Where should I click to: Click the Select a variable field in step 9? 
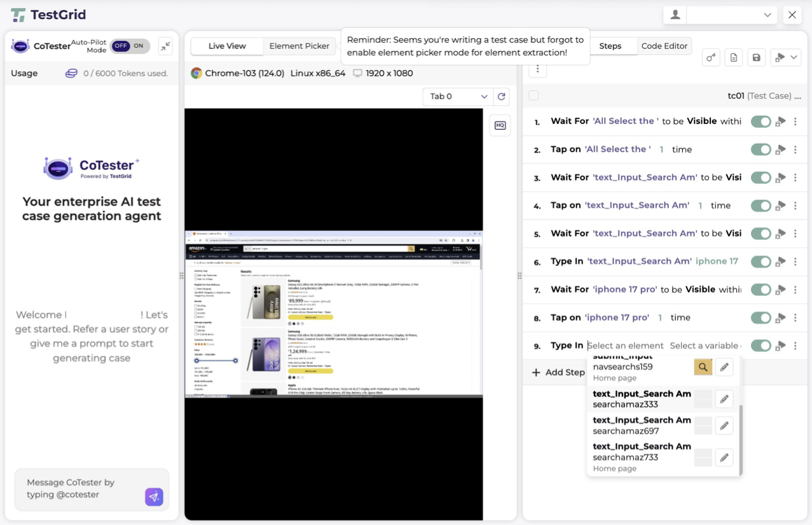[705, 346]
